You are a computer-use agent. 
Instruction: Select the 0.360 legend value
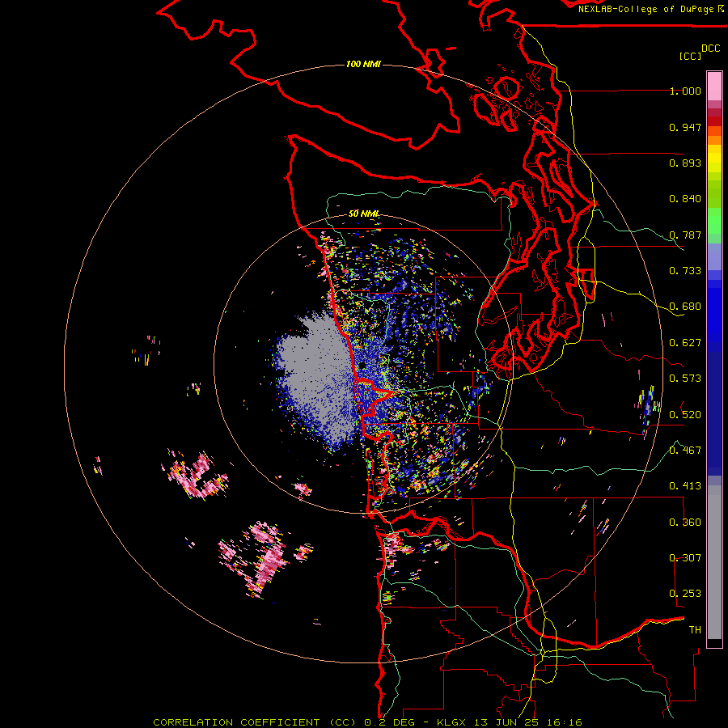coord(685,523)
